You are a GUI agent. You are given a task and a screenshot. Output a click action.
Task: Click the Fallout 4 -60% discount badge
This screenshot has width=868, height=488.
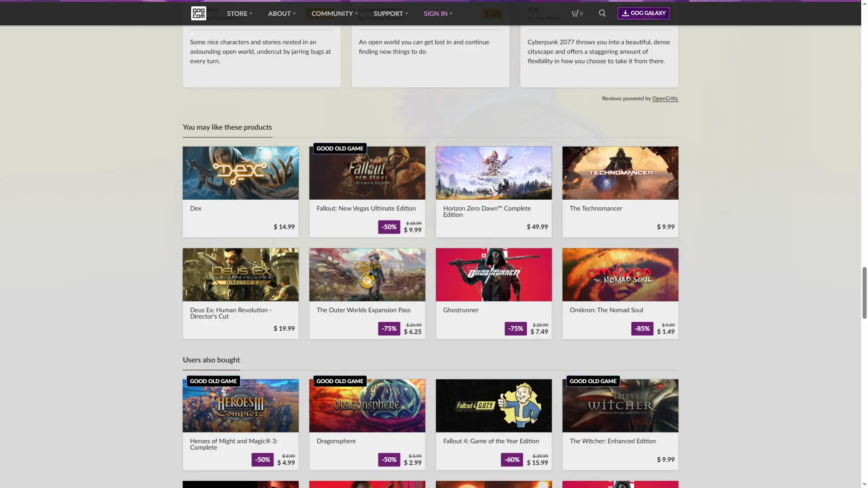512,460
